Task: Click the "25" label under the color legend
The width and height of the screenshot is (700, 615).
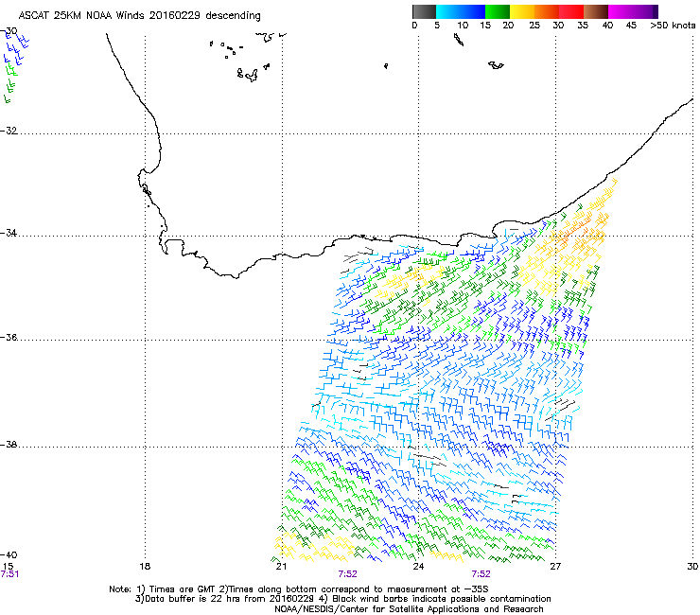Action: (534, 26)
